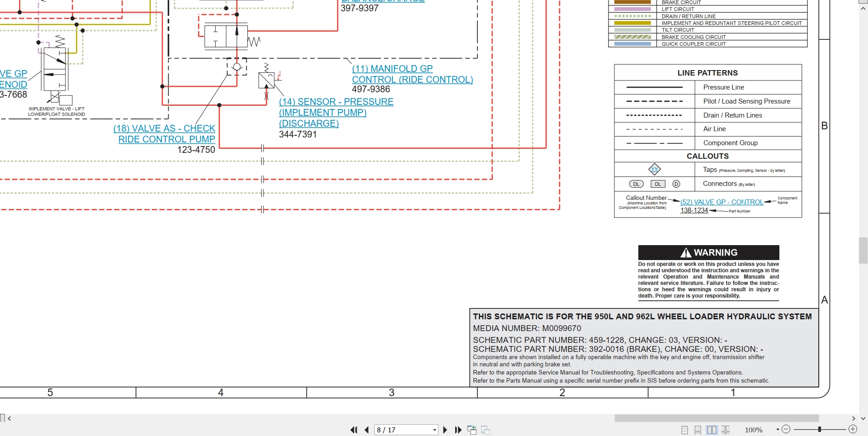Click the pressure sensor symbol in schematic
This screenshot has width=868, height=436.
266,81
